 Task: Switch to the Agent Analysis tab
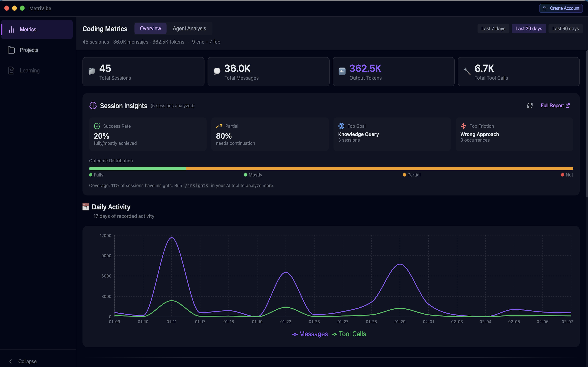(189, 28)
